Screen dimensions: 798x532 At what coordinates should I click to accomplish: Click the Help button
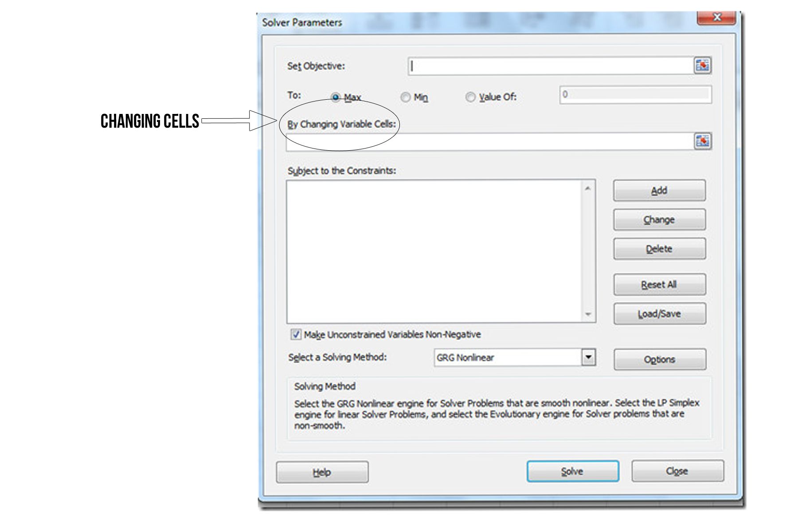322,472
